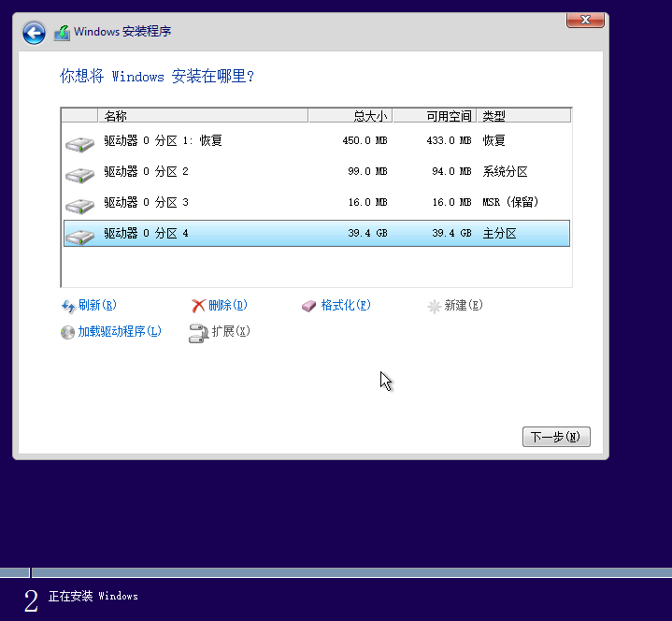The height and width of the screenshot is (621, 672).
Task: Delete the partition with 删除(D)
Action: (228, 305)
